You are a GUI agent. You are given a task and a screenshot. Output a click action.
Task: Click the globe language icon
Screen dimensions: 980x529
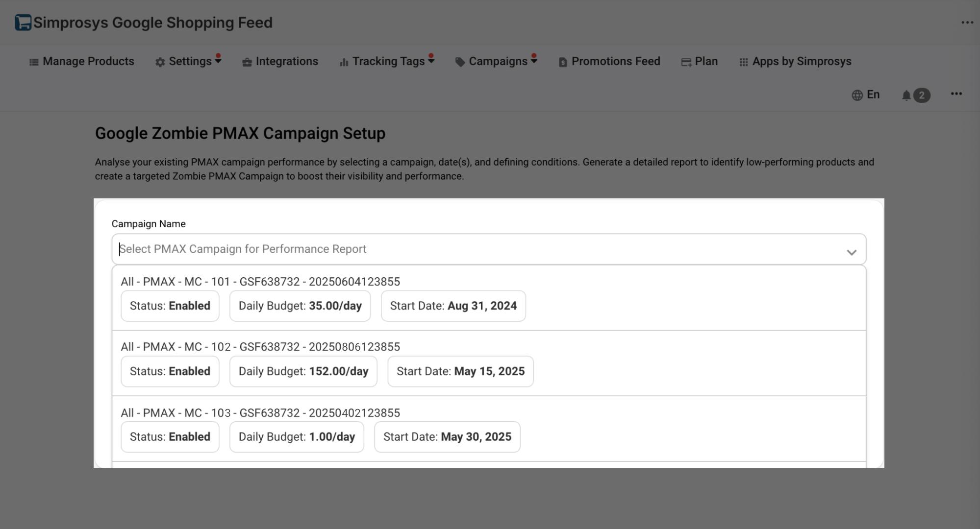(857, 96)
